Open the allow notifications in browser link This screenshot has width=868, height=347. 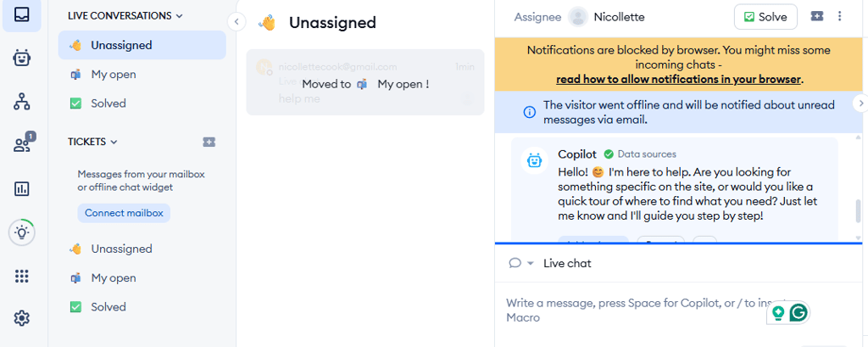(x=679, y=79)
